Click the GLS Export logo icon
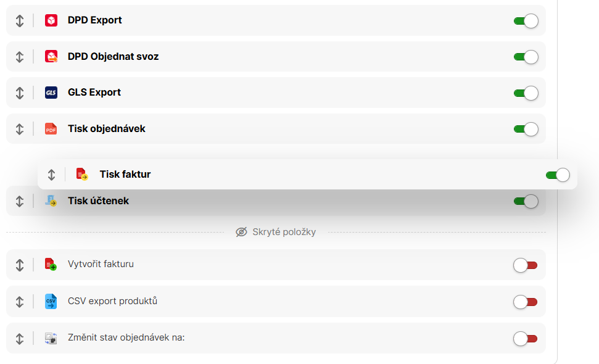The width and height of the screenshot is (599, 364). 51,93
